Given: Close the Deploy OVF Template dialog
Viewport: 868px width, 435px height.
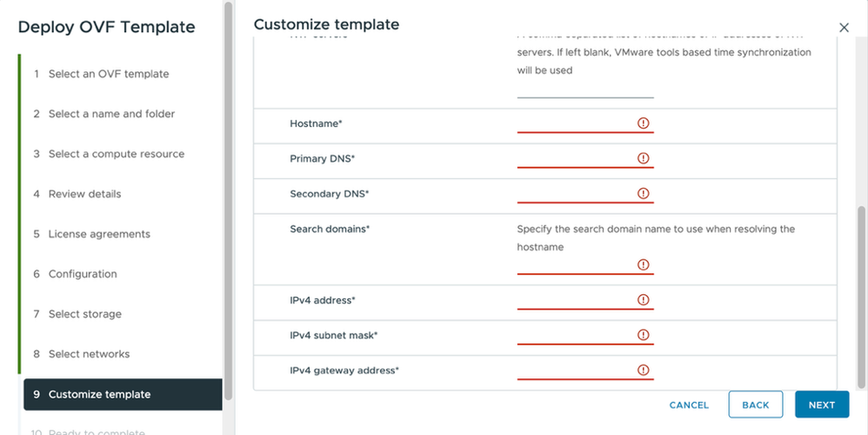Looking at the screenshot, I should click(x=844, y=28).
